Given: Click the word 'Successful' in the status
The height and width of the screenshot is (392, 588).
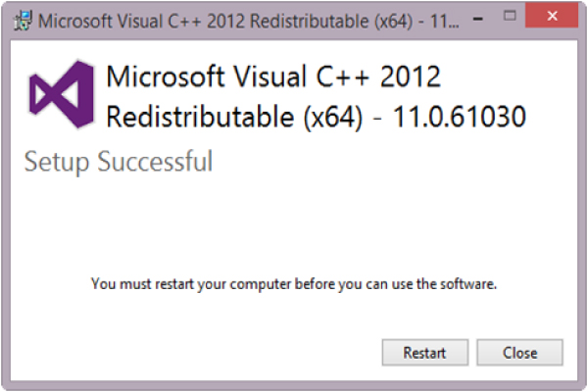Looking at the screenshot, I should [155, 161].
